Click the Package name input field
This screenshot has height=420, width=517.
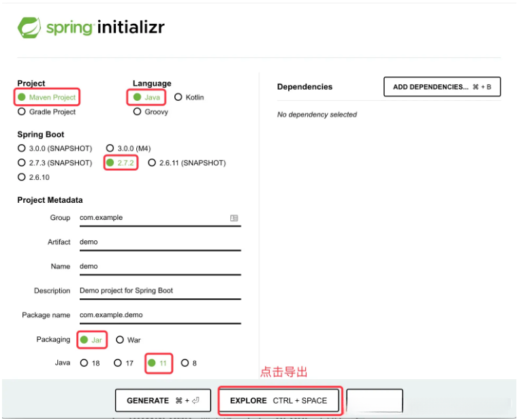[x=160, y=316]
